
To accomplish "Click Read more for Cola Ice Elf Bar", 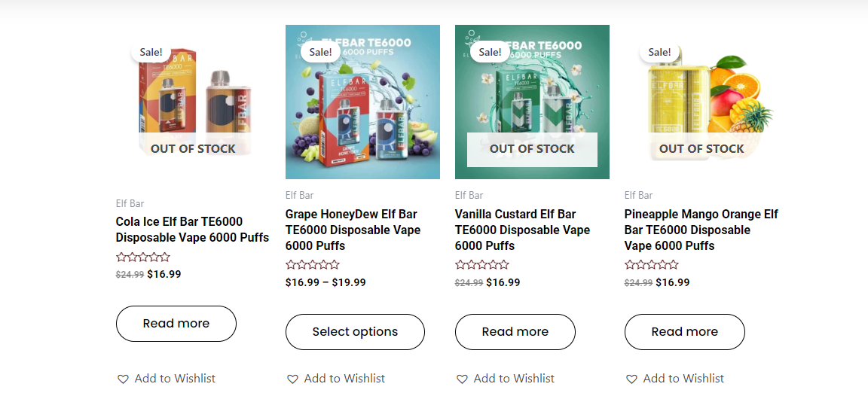I will [x=176, y=324].
